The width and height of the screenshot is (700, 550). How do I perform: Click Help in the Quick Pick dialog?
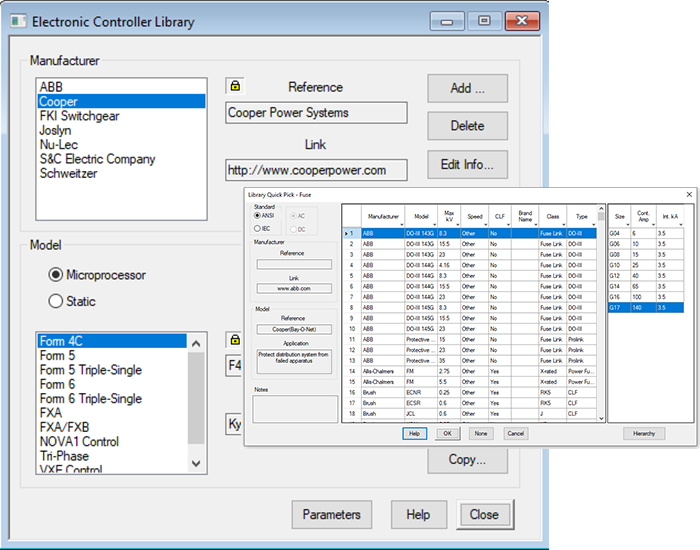[x=414, y=433]
